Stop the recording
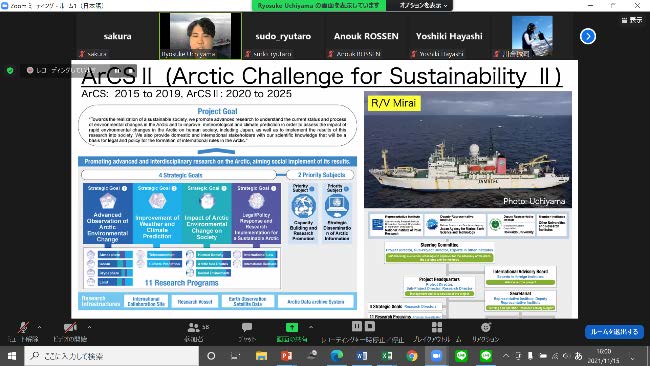This screenshot has width=650, height=366. tap(370, 327)
